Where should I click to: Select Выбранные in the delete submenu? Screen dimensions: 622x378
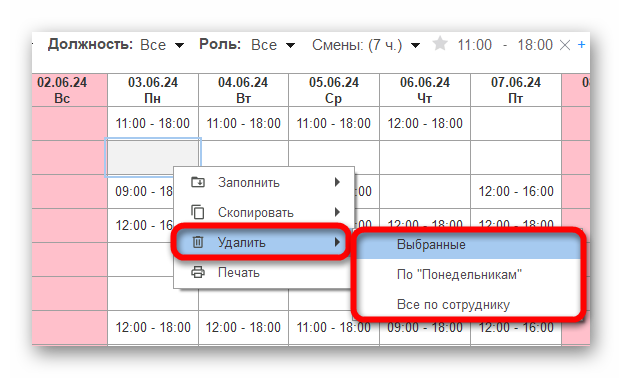pyautogui.click(x=468, y=244)
